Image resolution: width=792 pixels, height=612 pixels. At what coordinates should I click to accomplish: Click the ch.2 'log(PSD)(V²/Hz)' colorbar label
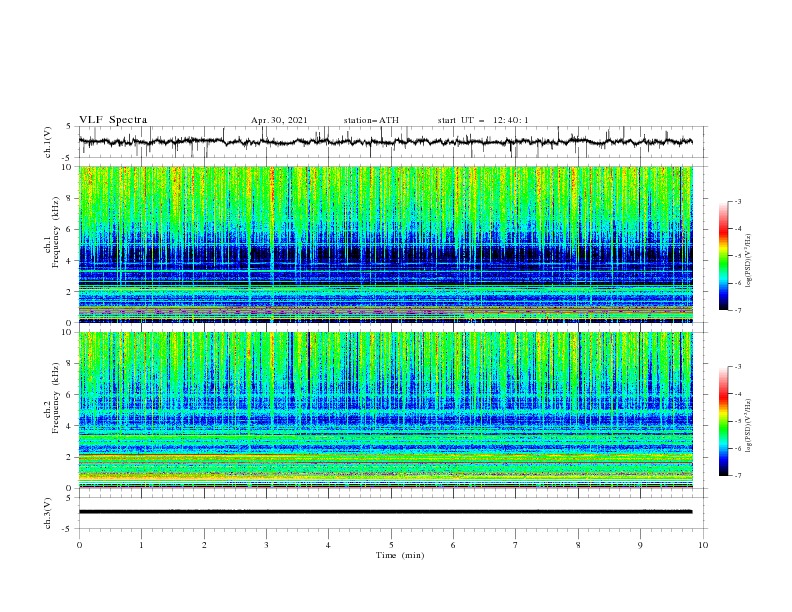click(x=749, y=425)
